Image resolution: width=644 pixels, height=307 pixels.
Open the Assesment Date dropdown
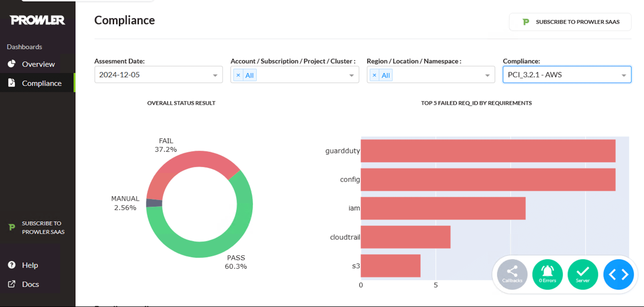[x=158, y=75]
